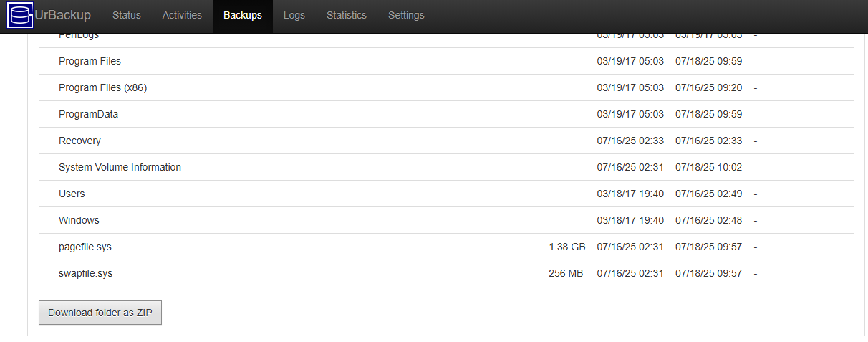This screenshot has height=342, width=868.
Task: Click the UrBackup brand name text
Action: pyautogui.click(x=63, y=15)
